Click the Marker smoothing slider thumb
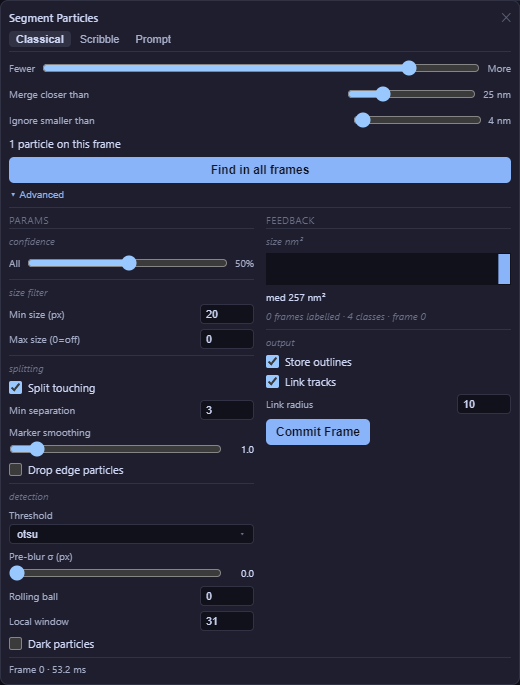The width and height of the screenshot is (520, 685). (x=37, y=449)
